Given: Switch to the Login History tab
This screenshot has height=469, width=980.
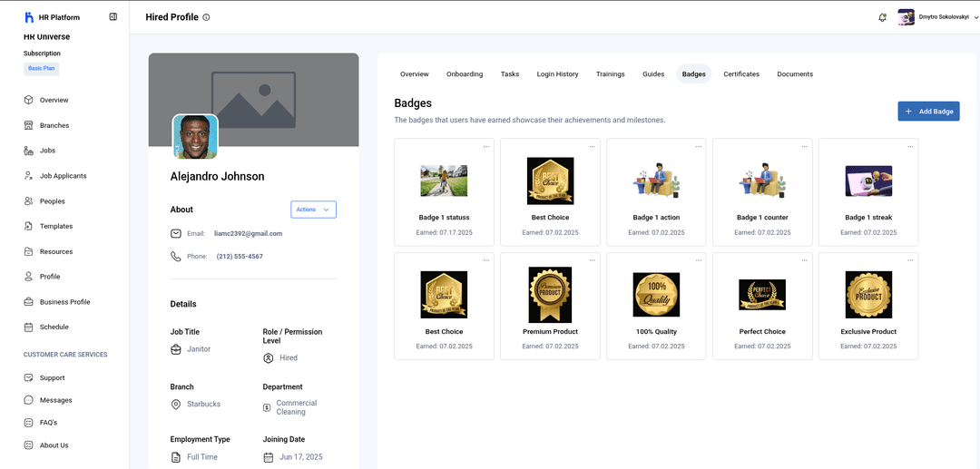Looking at the screenshot, I should click(x=557, y=74).
